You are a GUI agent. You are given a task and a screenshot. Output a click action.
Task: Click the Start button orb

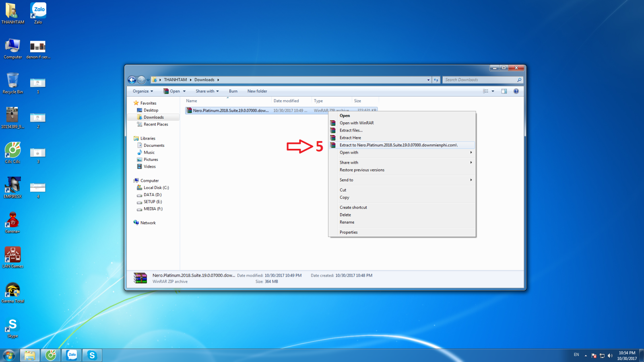coord(9,355)
